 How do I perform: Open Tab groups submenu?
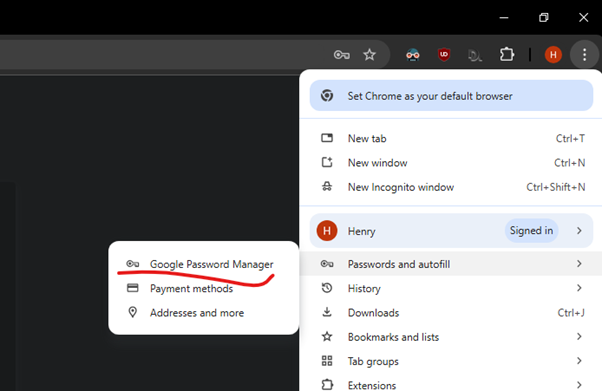point(451,361)
